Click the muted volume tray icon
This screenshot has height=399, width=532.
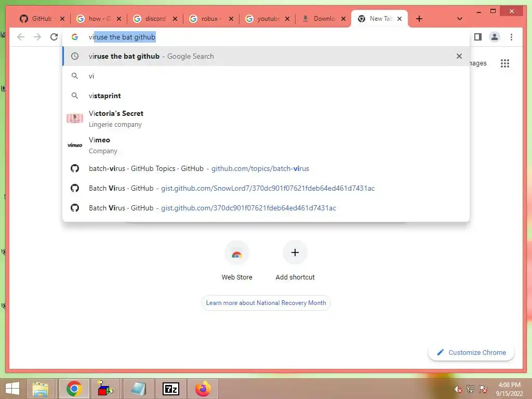coord(458,389)
